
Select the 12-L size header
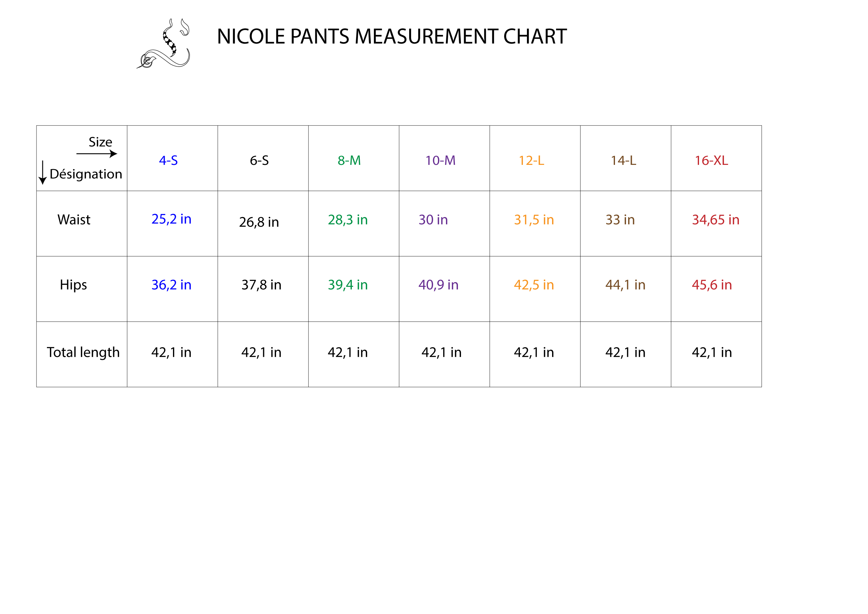(x=531, y=160)
